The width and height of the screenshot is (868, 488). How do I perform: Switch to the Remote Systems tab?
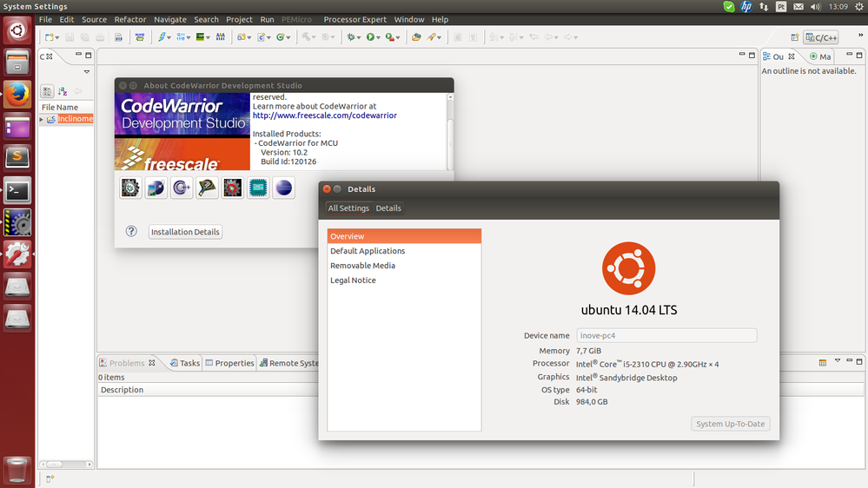click(289, 363)
